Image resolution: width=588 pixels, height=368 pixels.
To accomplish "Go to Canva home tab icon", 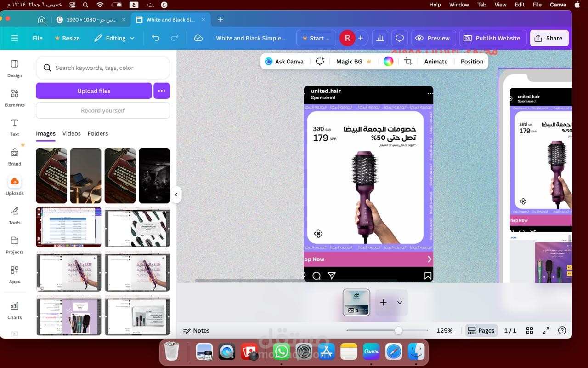I will tap(41, 20).
